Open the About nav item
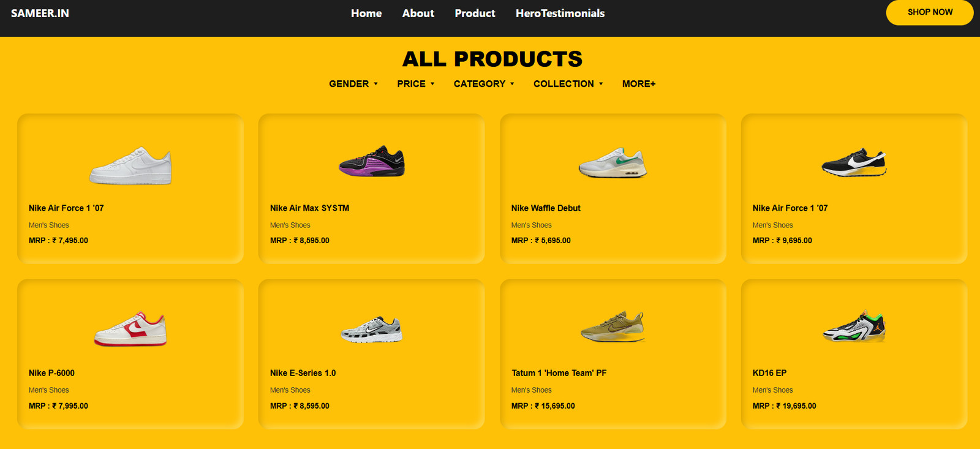 pyautogui.click(x=418, y=13)
